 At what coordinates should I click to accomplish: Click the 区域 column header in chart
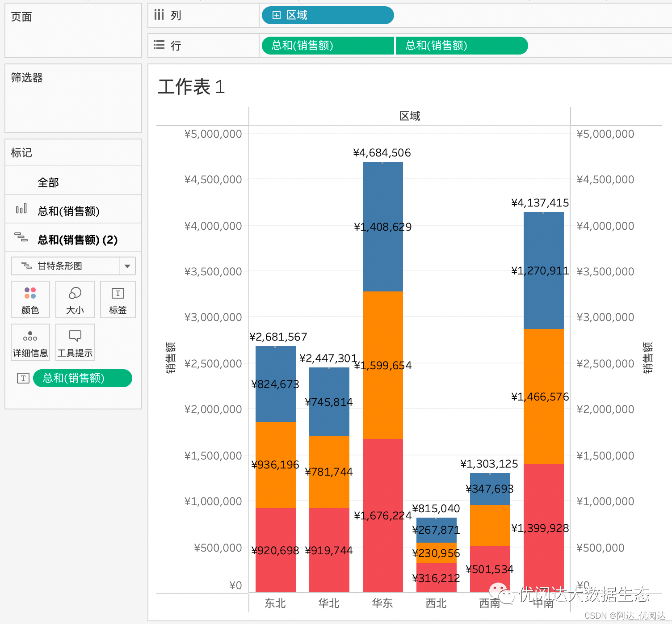tap(410, 116)
